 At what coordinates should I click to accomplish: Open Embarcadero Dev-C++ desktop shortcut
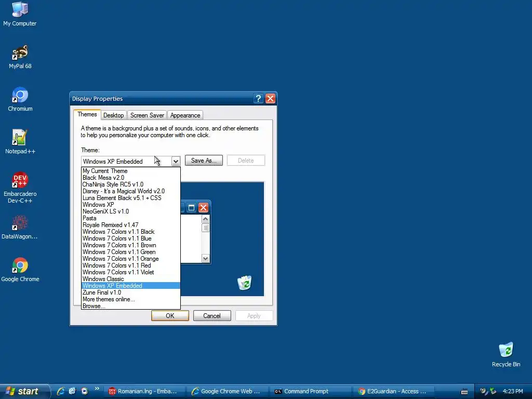point(20,187)
